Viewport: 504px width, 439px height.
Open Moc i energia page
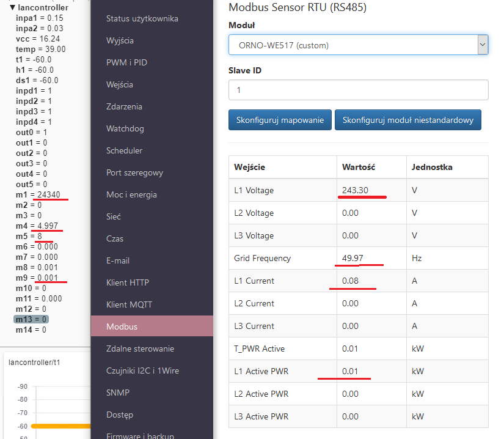click(x=131, y=194)
